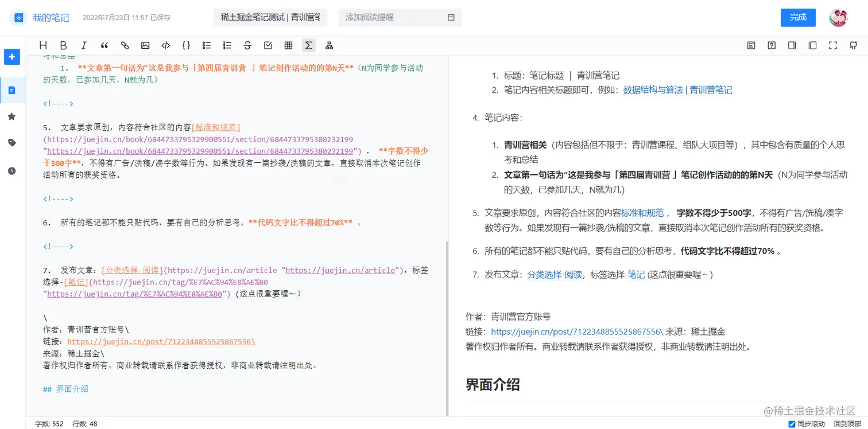The height and width of the screenshot is (429, 868).
Task: Click the save timestamp 2022年7月23日 11:57 已保存
Action: [x=126, y=18]
